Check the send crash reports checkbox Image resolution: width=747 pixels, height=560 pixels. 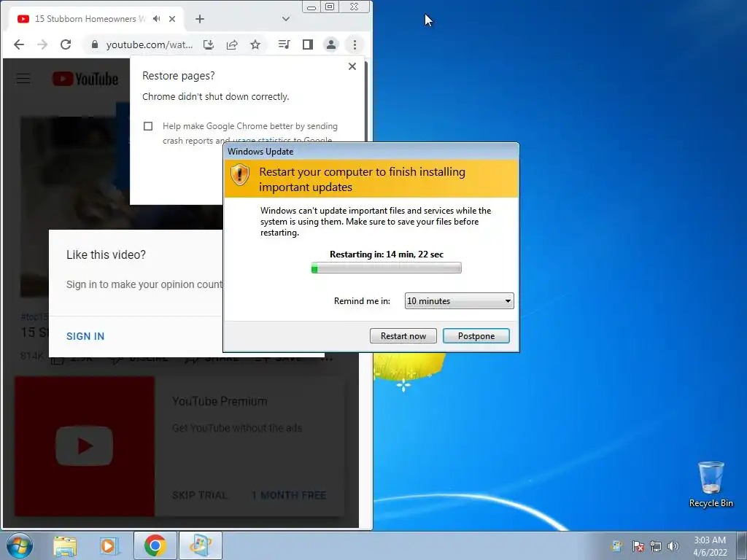[148, 126]
